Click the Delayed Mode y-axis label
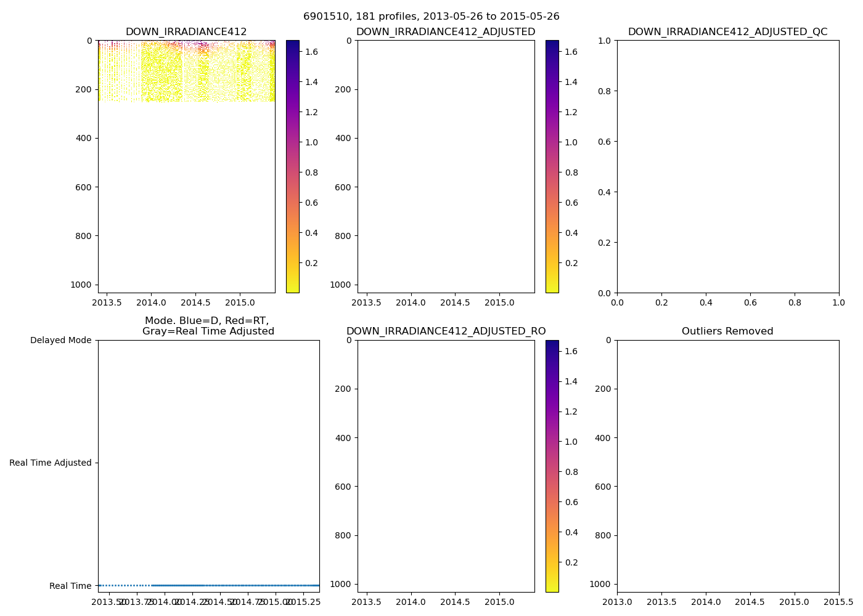This screenshot has height=616, width=863. [x=60, y=340]
